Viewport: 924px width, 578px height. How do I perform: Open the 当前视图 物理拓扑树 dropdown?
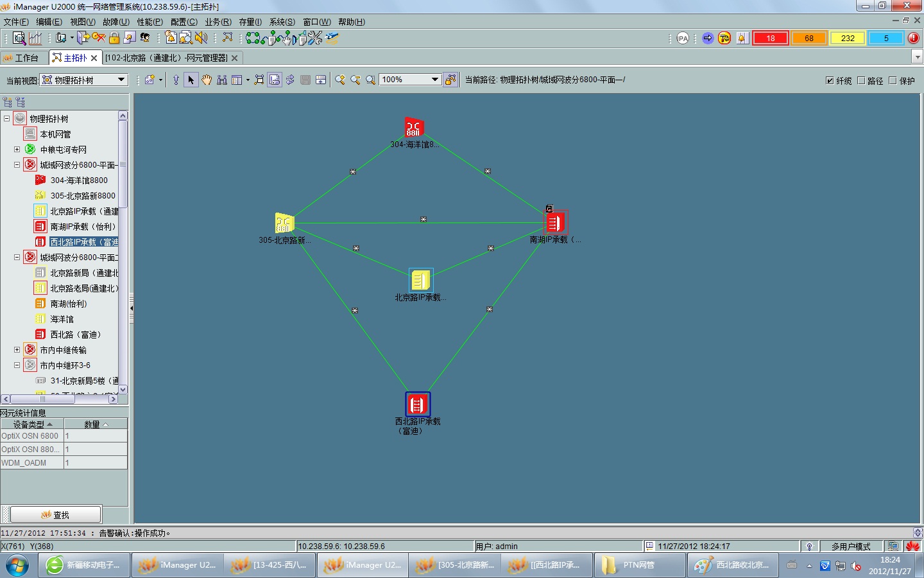coord(121,80)
